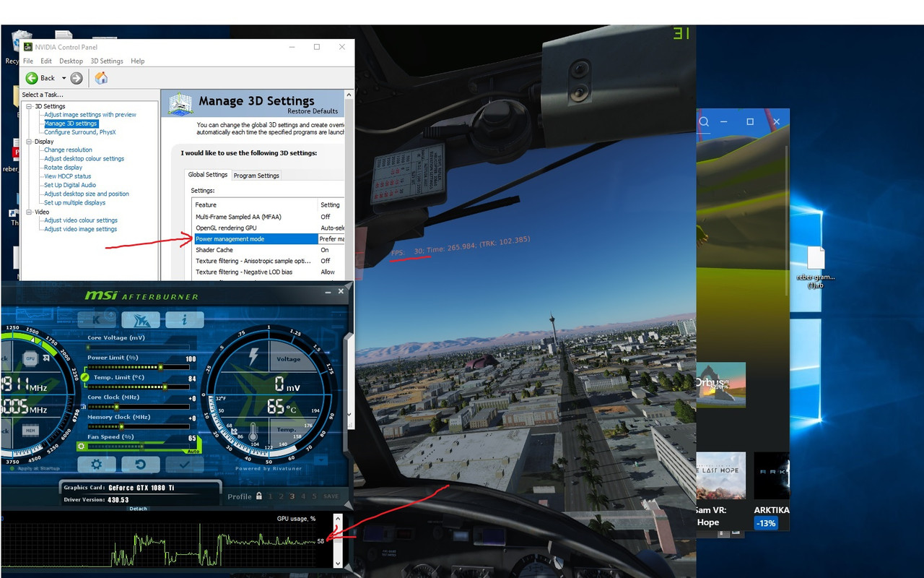Screen dimensions: 924x578
Task: Open the Orbus game thumbnail
Action: (720, 385)
